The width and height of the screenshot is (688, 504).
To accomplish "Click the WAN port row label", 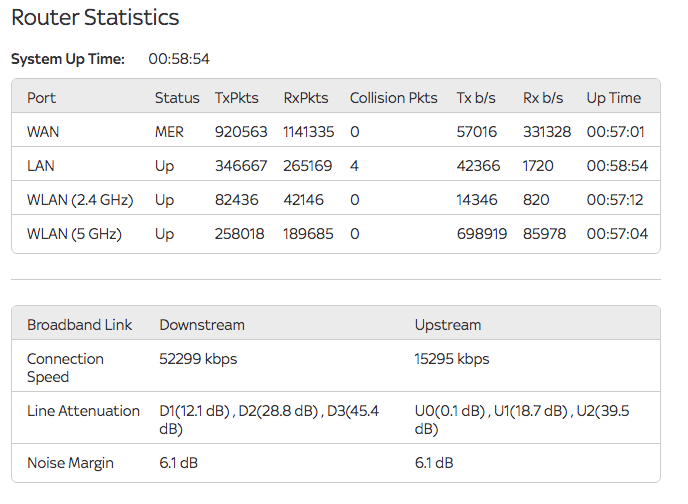I will click(x=43, y=132).
